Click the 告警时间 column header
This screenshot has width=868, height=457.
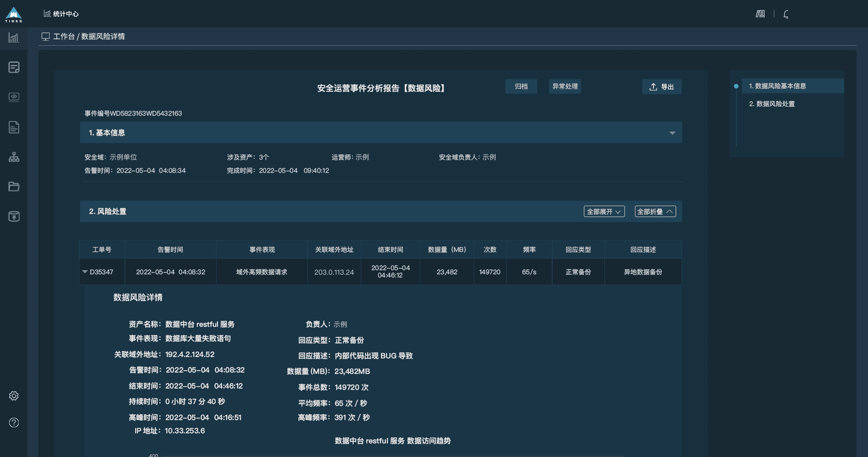[170, 250]
